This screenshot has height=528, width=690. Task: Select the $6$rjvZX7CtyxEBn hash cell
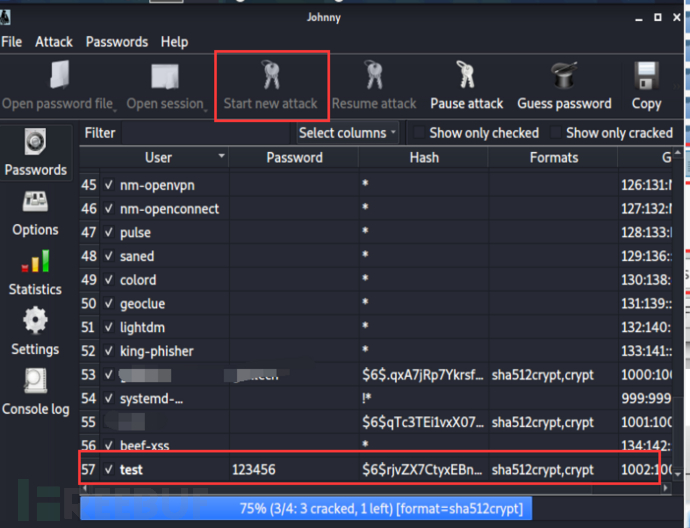point(423,469)
